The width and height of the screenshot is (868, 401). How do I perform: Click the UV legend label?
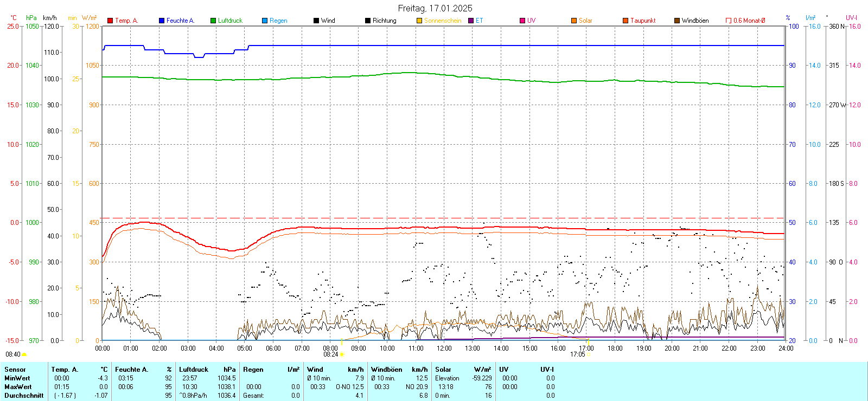point(531,21)
